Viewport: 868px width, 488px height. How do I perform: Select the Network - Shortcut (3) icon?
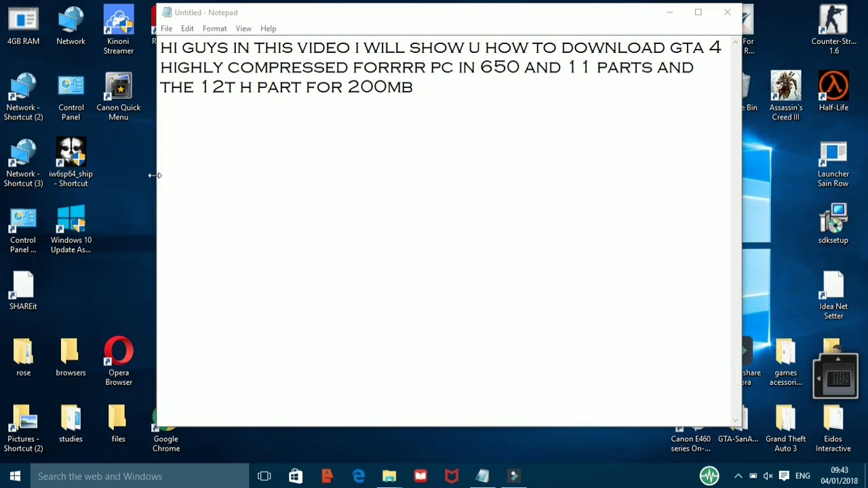pyautogui.click(x=23, y=163)
